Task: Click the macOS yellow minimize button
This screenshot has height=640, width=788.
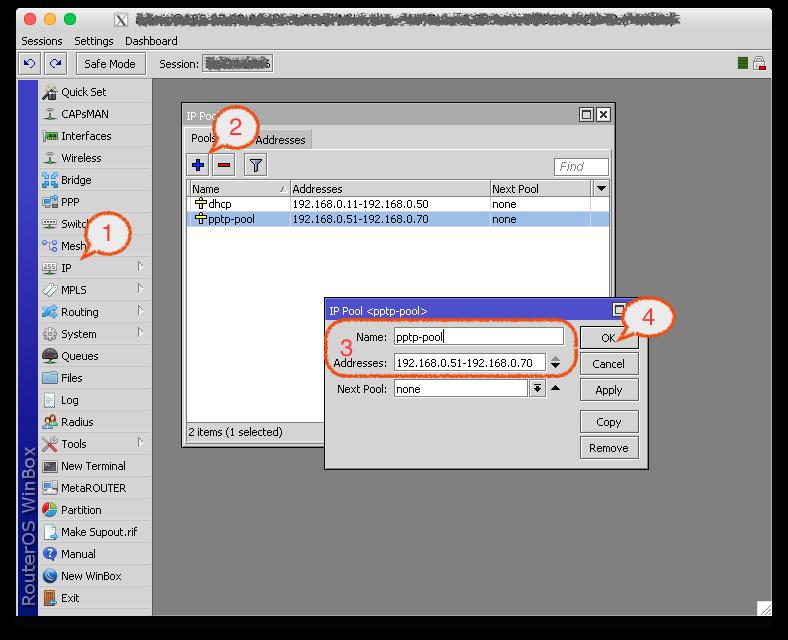Action: (50, 20)
